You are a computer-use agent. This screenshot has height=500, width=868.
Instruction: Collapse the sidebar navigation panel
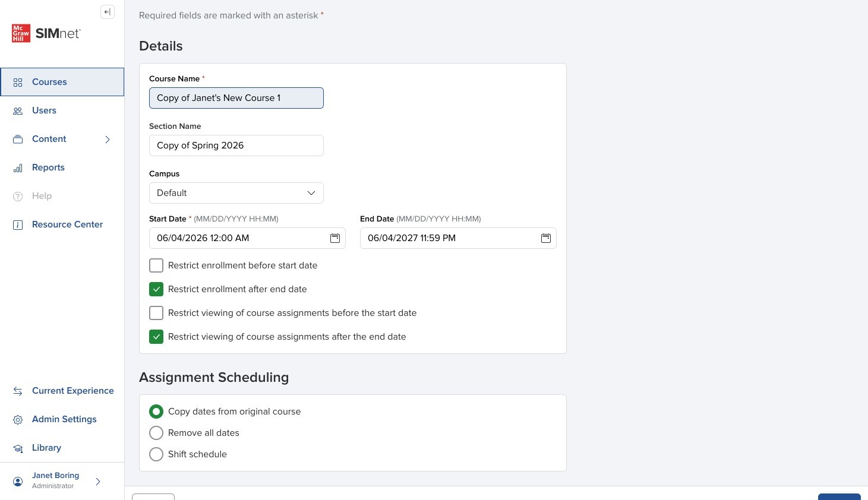click(108, 12)
